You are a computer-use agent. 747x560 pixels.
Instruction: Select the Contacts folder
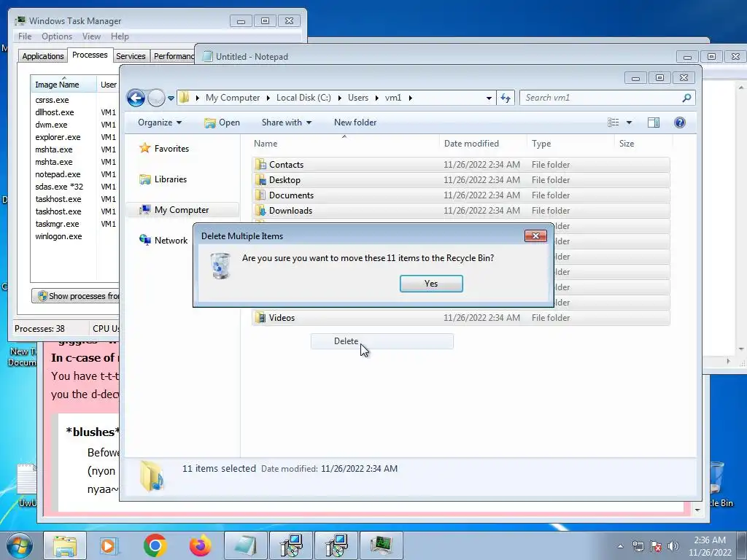[x=461, y=165]
